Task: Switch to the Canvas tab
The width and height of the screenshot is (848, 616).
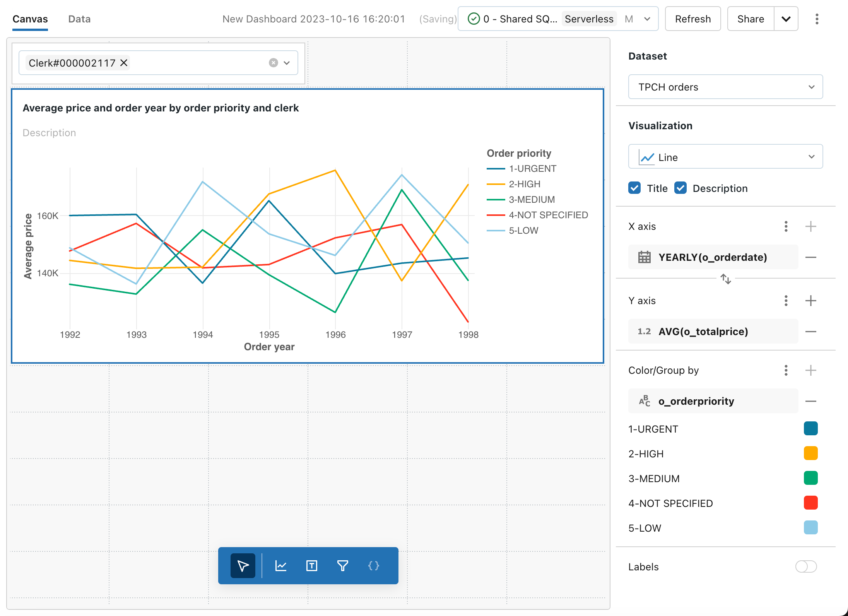Action: [x=30, y=19]
